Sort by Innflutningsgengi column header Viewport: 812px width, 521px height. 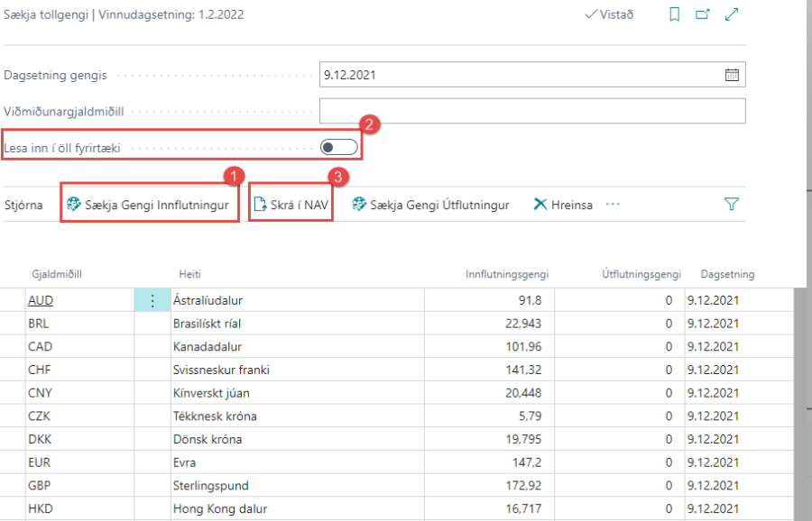506,274
